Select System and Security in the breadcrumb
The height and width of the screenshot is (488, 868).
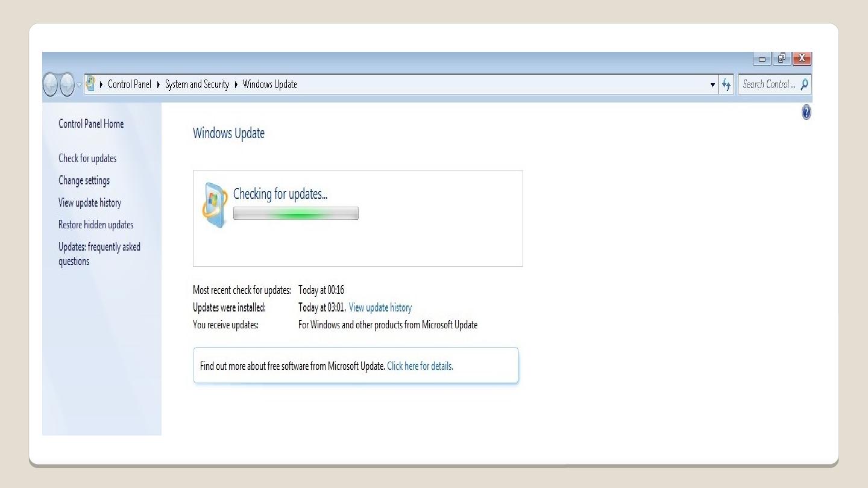[x=197, y=84]
